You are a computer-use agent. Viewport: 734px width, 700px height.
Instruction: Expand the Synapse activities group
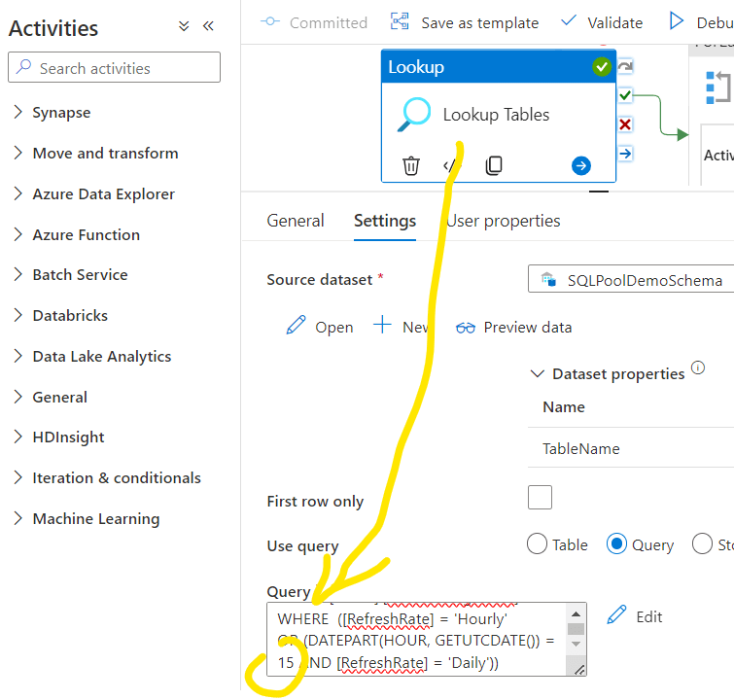click(x=18, y=113)
